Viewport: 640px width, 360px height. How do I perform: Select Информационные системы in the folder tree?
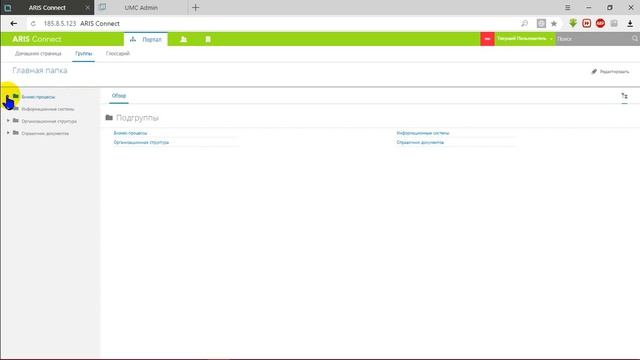pos(48,109)
